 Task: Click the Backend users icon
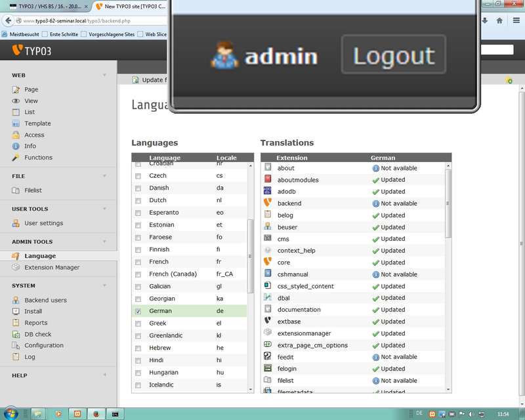16,300
